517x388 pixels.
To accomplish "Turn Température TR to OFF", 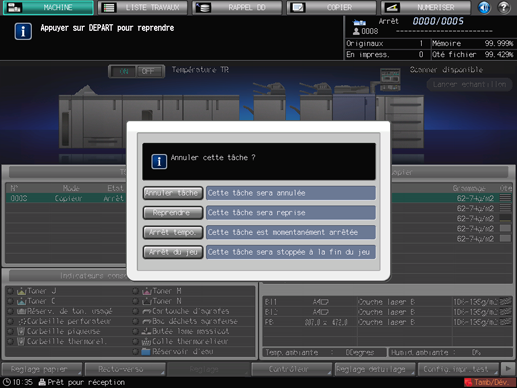I will (149, 71).
